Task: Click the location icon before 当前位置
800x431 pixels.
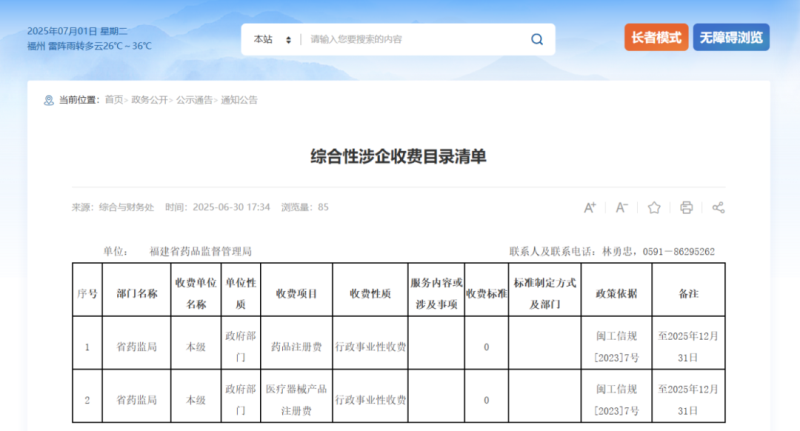Action: pos(49,100)
